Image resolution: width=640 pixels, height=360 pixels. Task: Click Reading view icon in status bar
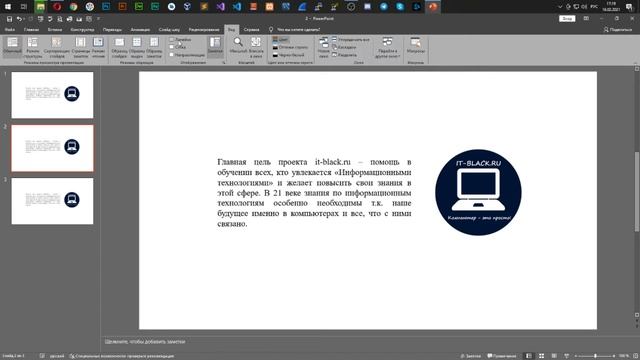point(554,356)
